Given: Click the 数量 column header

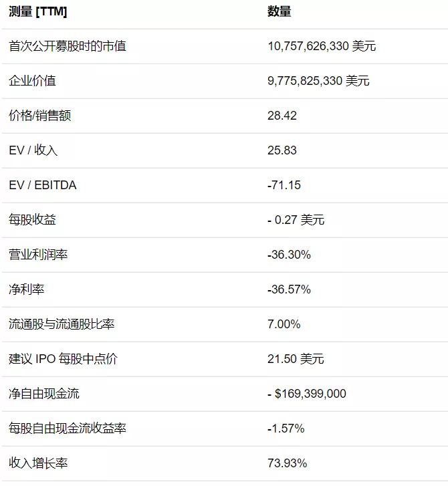Looking at the screenshot, I should (x=279, y=12).
